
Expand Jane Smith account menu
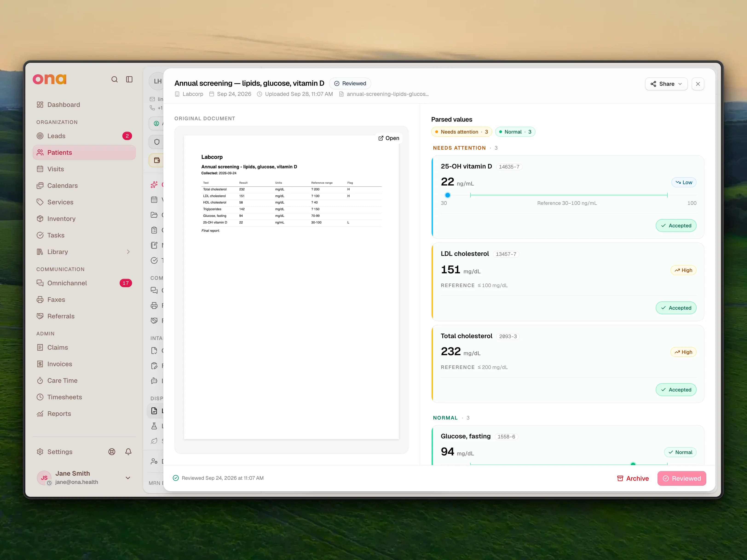tap(128, 478)
